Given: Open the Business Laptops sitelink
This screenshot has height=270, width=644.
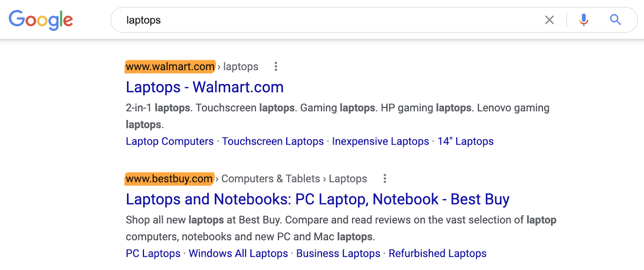Looking at the screenshot, I should (338, 253).
